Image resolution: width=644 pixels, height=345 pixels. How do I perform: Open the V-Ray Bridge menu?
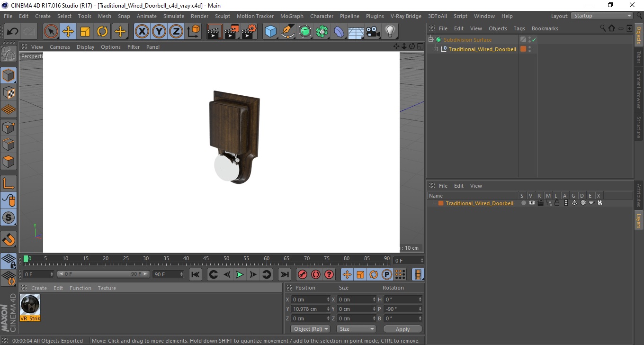click(x=406, y=16)
